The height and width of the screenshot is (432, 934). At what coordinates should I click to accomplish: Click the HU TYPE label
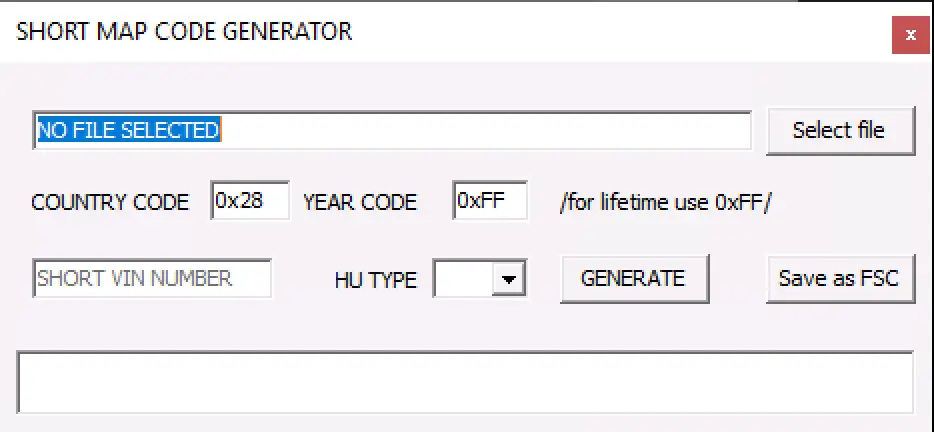[375, 281]
